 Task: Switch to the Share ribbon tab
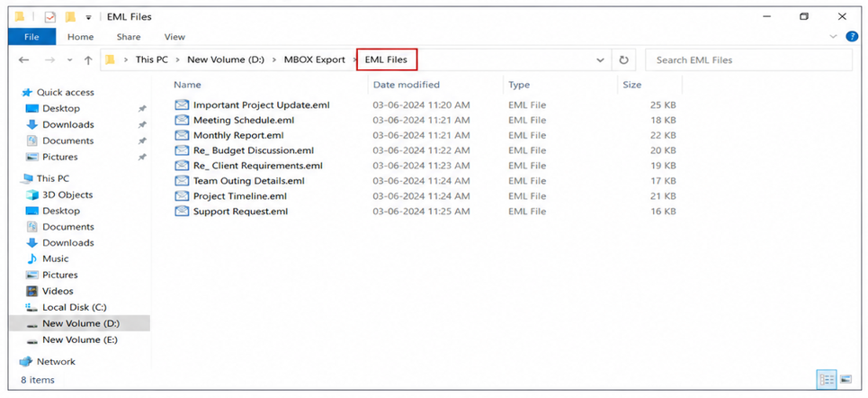coord(129,37)
